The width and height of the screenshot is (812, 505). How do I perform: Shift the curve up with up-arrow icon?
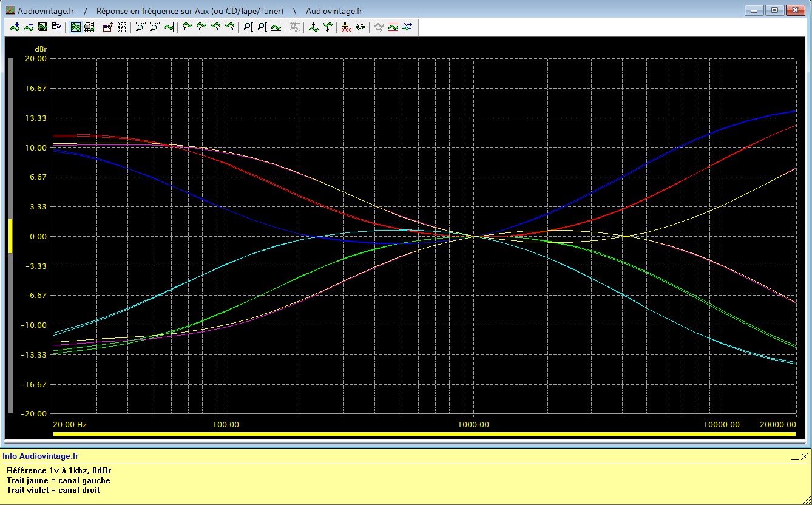[x=313, y=27]
